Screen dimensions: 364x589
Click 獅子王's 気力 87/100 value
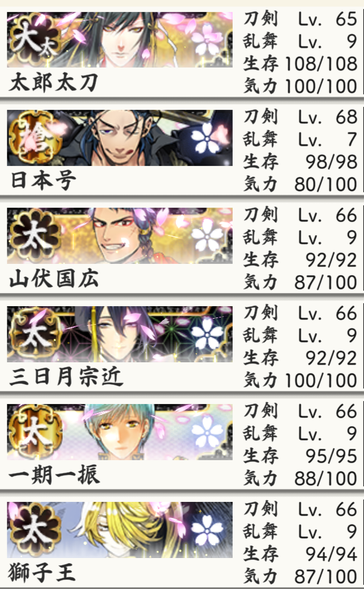(x=326, y=576)
